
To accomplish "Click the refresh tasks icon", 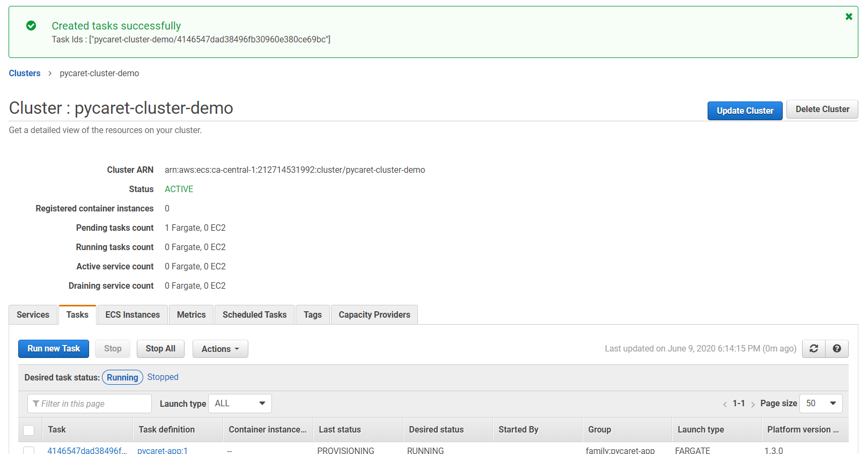I will [813, 349].
